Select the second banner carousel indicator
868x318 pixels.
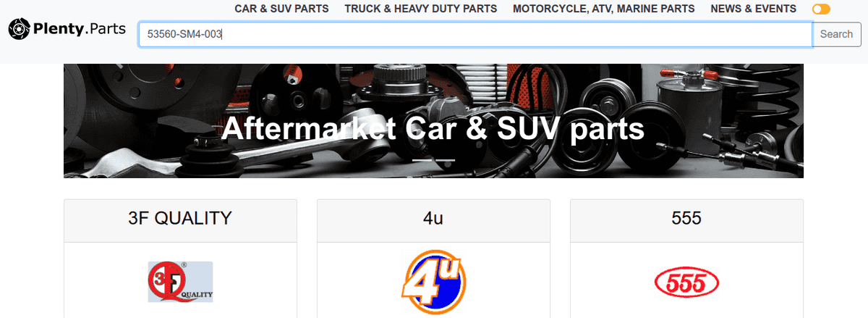[x=445, y=159]
